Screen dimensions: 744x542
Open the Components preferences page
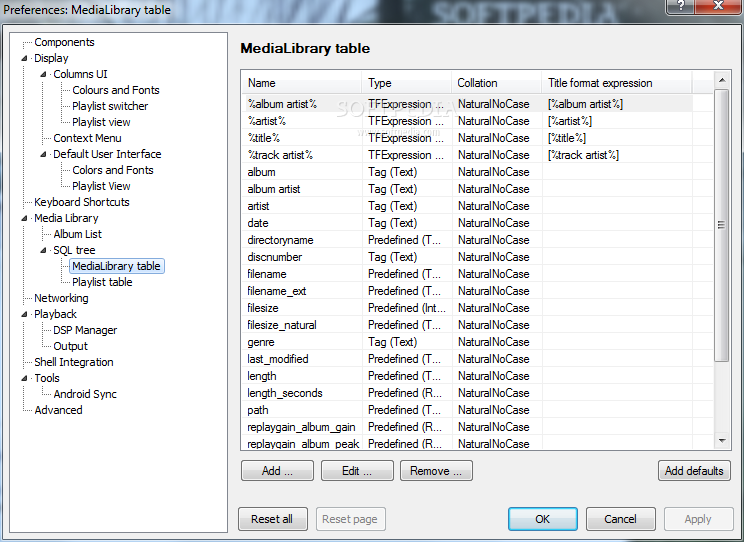(x=65, y=42)
